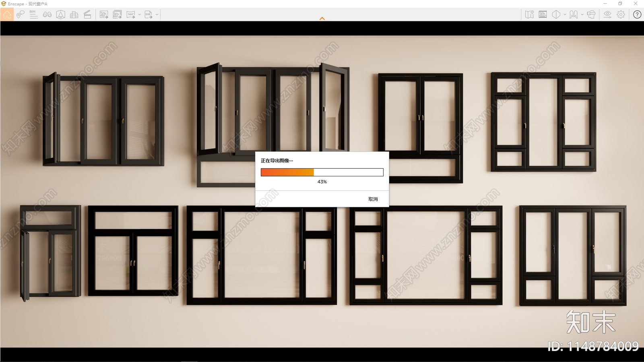Click the Home icon in the Enscape toolbar
The width and height of the screenshot is (644, 362).
point(7,14)
